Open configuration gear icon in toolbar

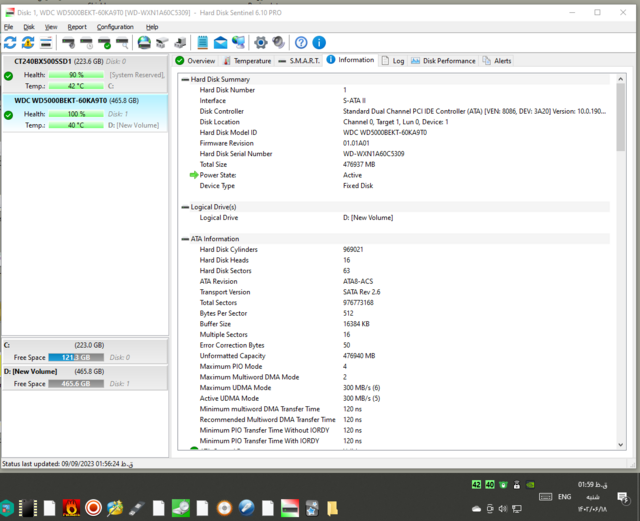coord(260,43)
